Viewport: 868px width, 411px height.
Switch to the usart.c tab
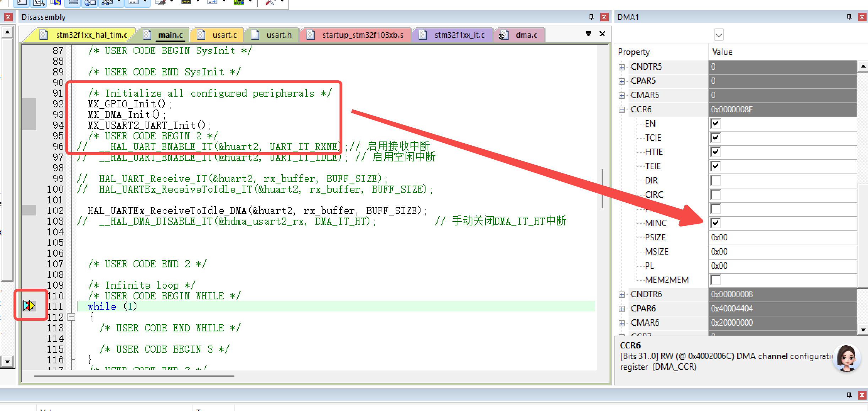click(224, 35)
